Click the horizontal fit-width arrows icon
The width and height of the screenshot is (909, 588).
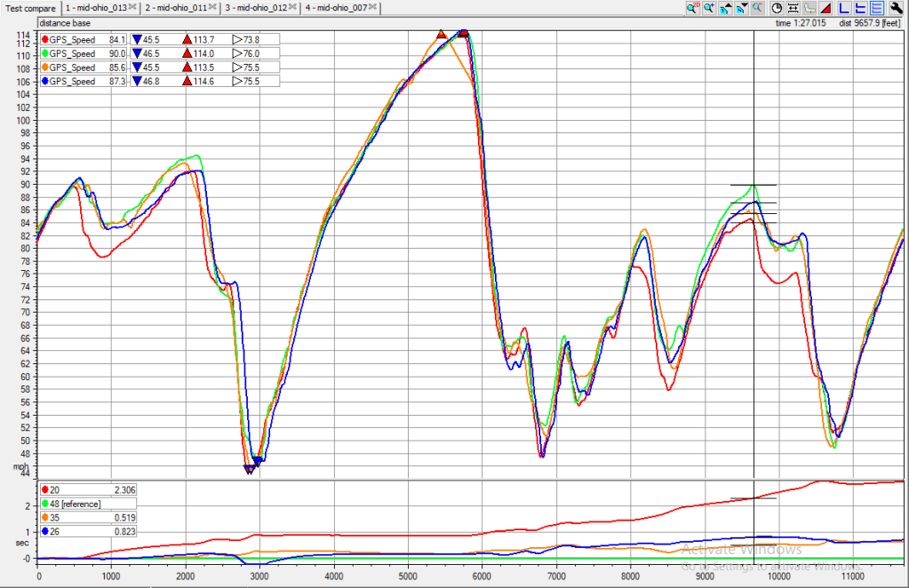point(793,7)
